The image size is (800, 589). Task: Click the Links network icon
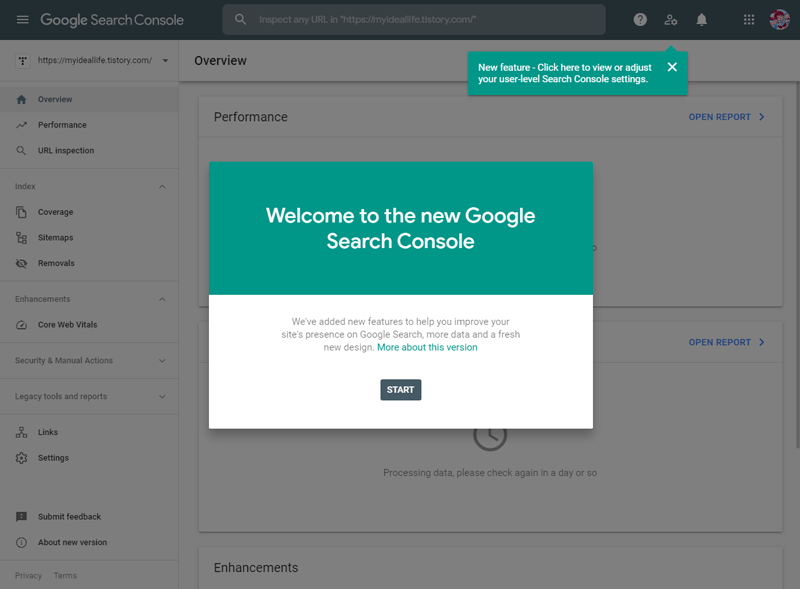(21, 432)
